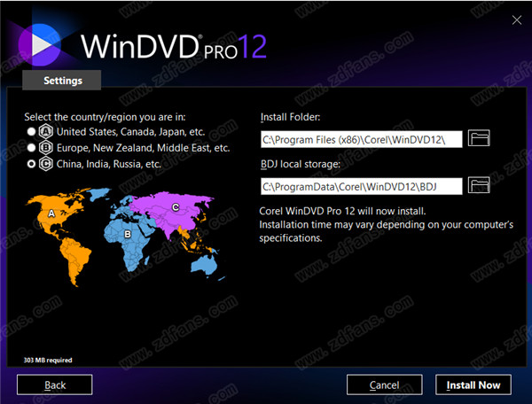Browse for BDJ local storage folder

point(479,185)
